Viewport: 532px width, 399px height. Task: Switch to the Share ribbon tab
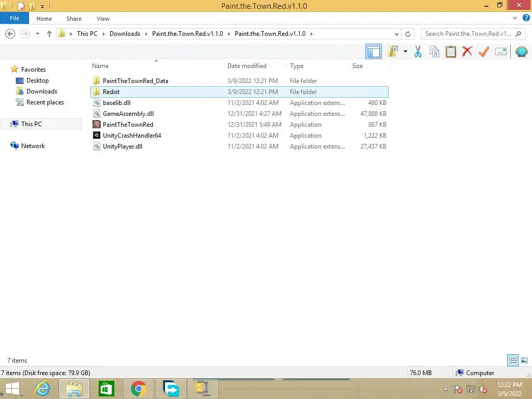74,19
